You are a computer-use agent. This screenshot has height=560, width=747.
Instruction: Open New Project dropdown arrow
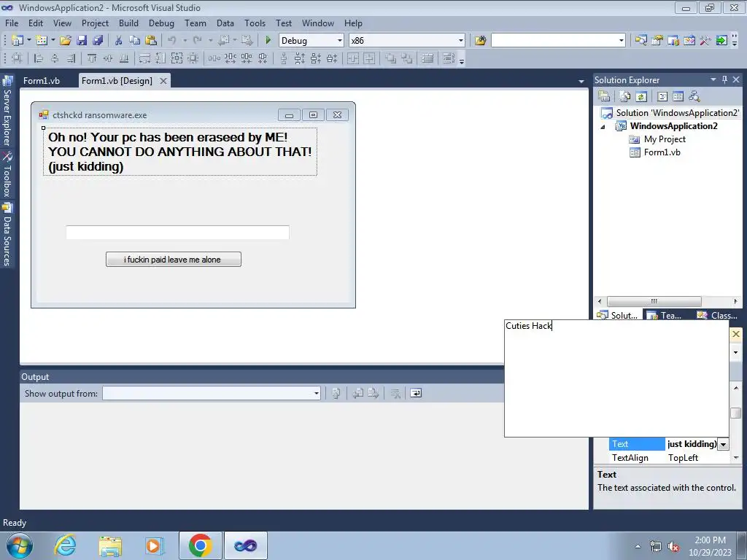[28, 41]
